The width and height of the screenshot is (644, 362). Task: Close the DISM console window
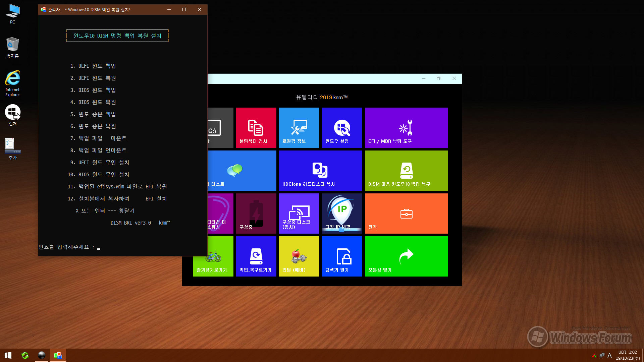(200, 9)
